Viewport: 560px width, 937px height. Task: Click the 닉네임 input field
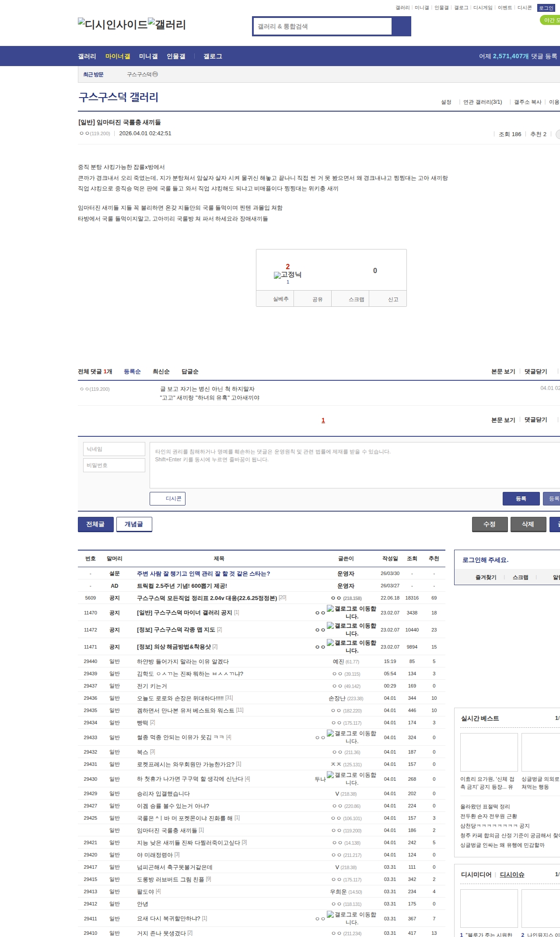point(114,449)
